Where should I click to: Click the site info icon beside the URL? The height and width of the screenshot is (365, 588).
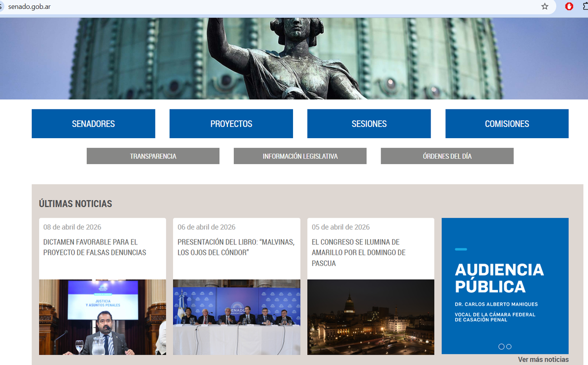tap(1, 6)
